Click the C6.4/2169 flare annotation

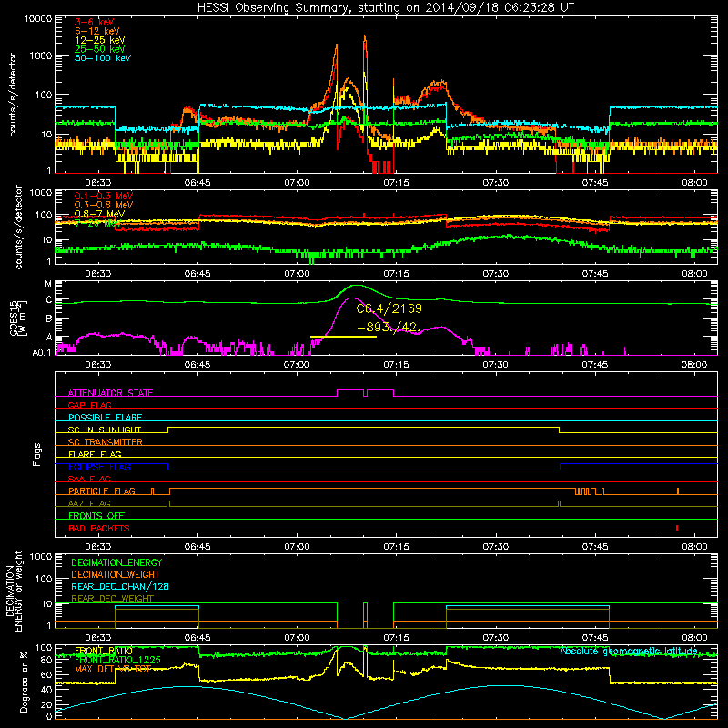(x=389, y=308)
